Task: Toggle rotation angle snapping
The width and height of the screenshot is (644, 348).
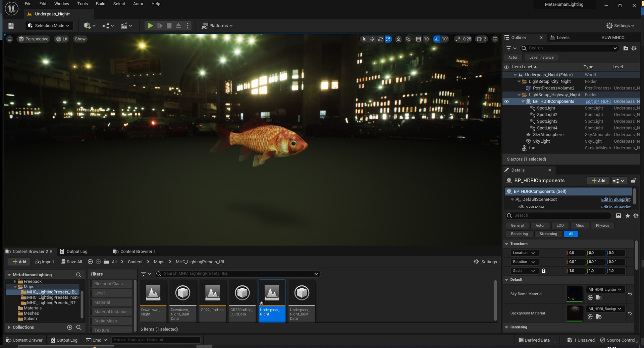Action: (437, 39)
